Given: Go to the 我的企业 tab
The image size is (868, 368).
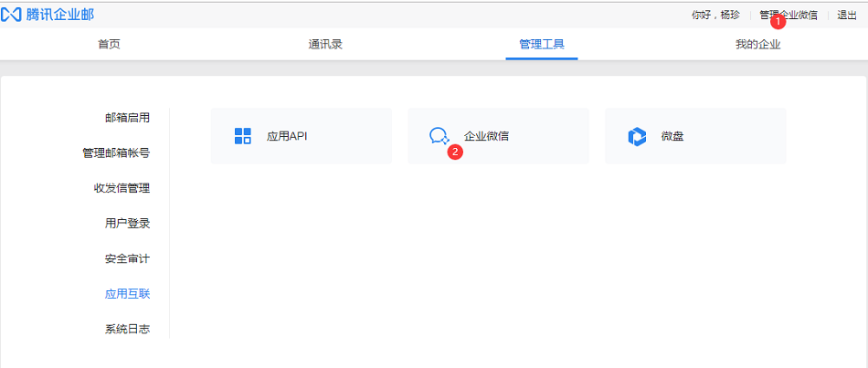Looking at the screenshot, I should [757, 45].
